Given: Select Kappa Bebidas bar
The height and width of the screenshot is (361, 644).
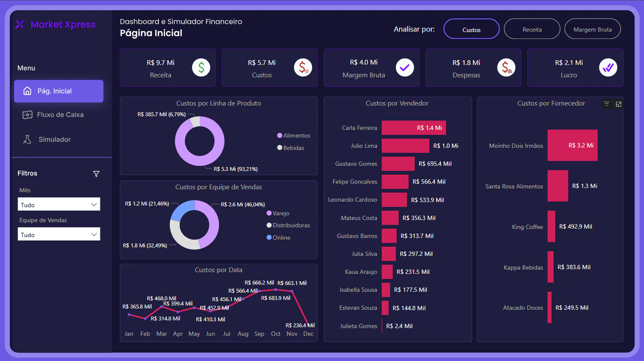Looking at the screenshot, I should [x=551, y=267].
